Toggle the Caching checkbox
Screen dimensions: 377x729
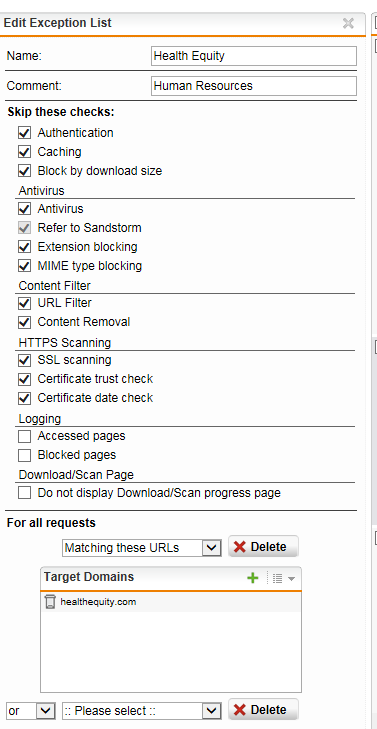[x=25, y=152]
